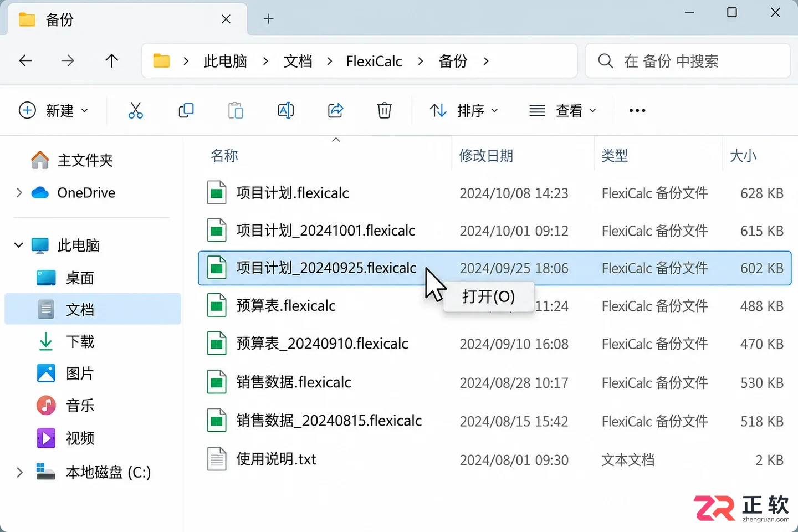798x532 pixels.
Task: Click the Delete trash can icon
Action: click(384, 110)
